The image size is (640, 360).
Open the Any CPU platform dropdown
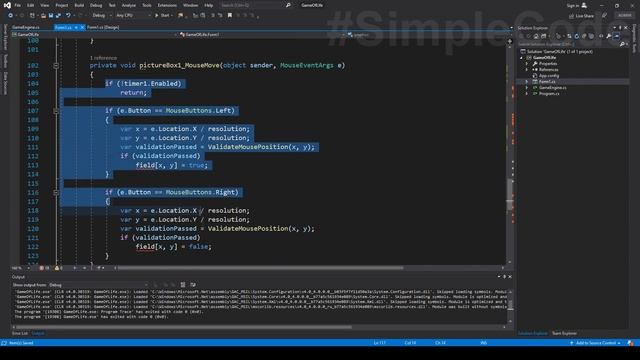pyautogui.click(x=133, y=16)
